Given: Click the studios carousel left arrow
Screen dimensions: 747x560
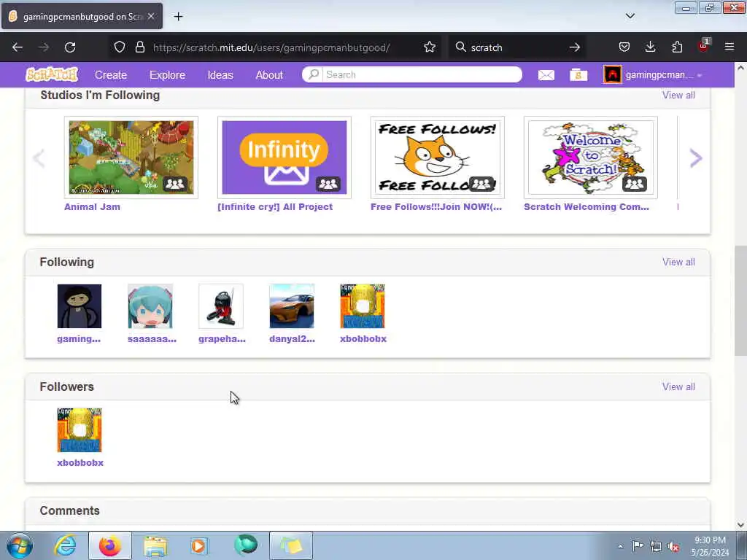Looking at the screenshot, I should click(39, 157).
